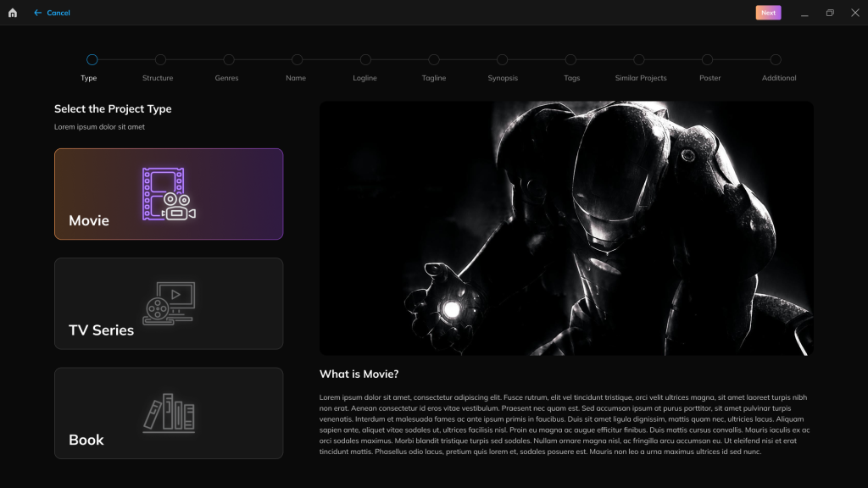The height and width of the screenshot is (488, 868).
Task: Pick the Book project type card
Action: pyautogui.click(x=169, y=413)
